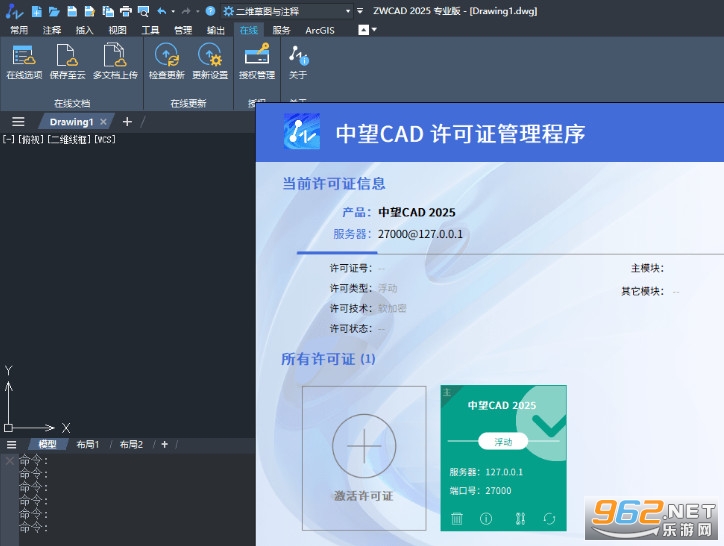
Task: Select the 在线 ribbon tab
Action: 248,30
